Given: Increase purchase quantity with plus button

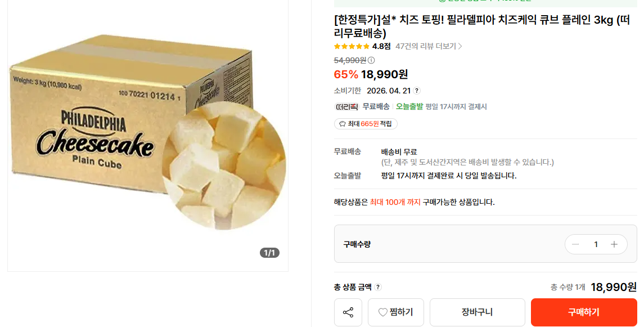Looking at the screenshot, I should (614, 244).
